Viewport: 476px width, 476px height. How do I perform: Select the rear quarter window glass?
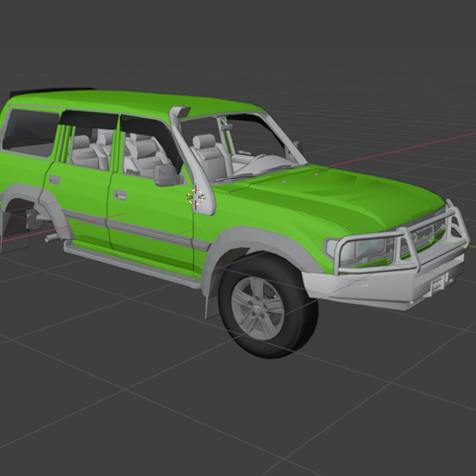click(30, 133)
